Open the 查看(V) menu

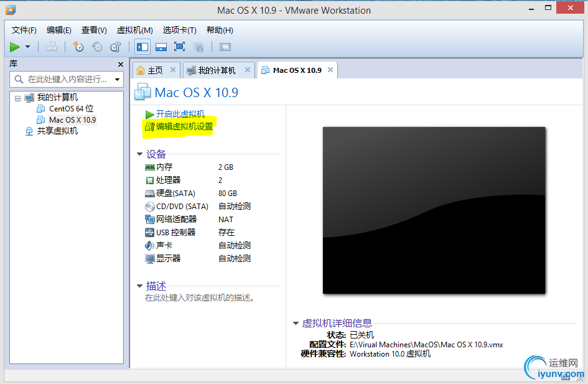94,30
